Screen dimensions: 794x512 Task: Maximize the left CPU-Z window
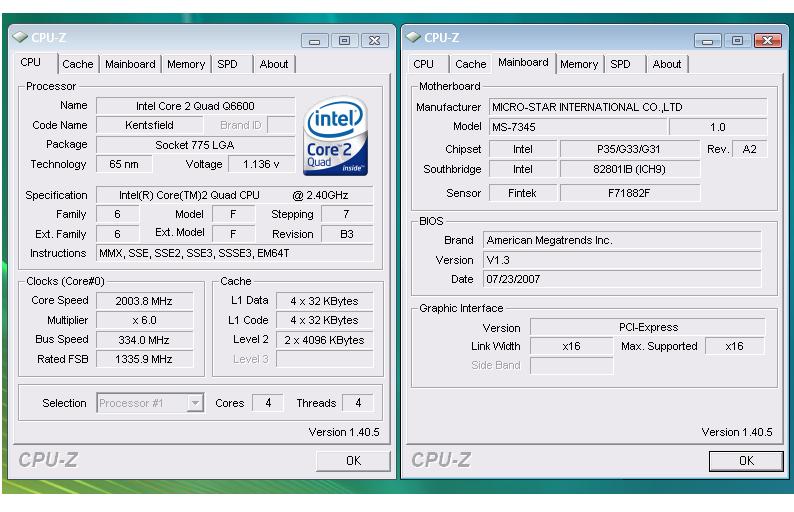pos(344,41)
